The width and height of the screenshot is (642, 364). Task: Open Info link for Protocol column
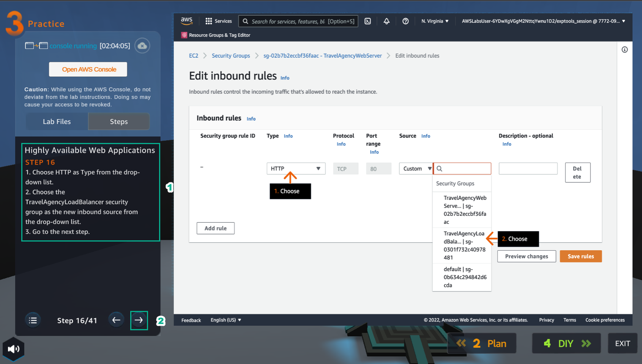[x=341, y=144]
